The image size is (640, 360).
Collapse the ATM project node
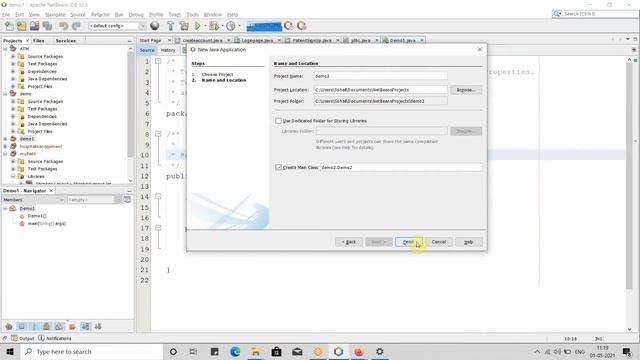tap(5, 49)
